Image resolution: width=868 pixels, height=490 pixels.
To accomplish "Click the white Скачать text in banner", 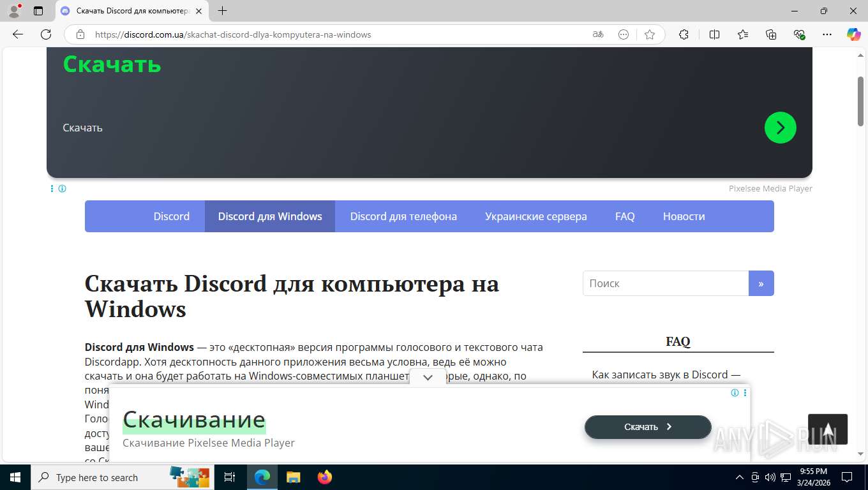I will 82,128.
